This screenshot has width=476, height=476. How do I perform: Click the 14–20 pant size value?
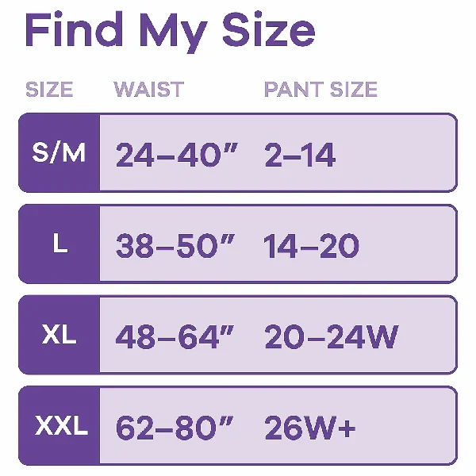[312, 246]
